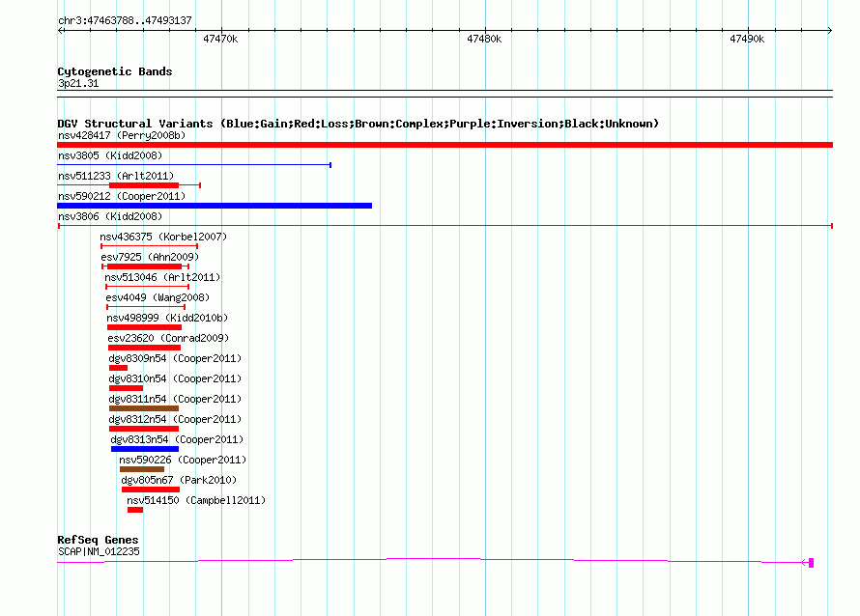Select the esv4049 thin red line

tap(146, 307)
